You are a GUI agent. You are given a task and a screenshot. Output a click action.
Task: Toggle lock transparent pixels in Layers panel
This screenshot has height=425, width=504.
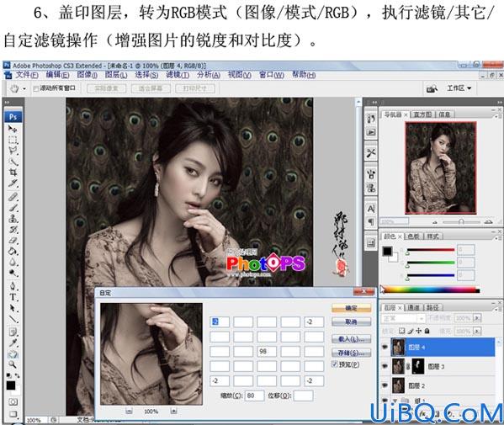coord(402,331)
